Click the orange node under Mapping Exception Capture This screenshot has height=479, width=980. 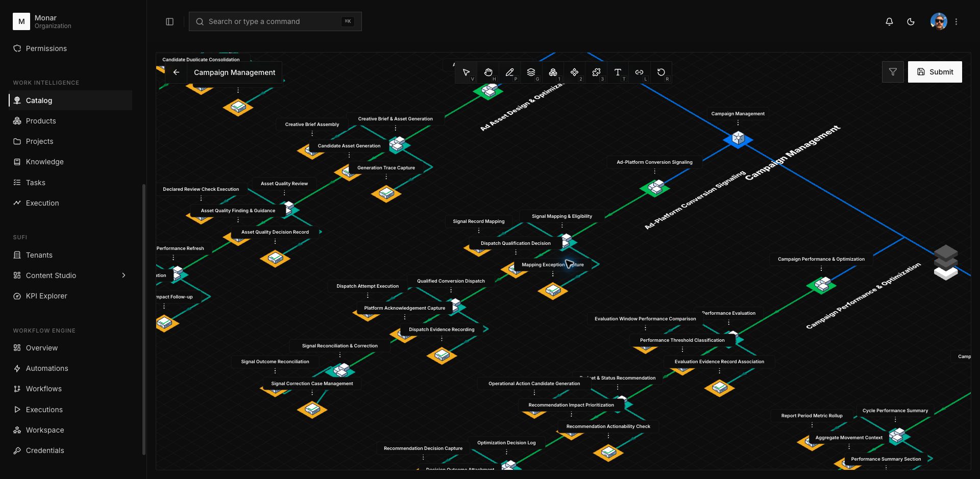(x=553, y=291)
